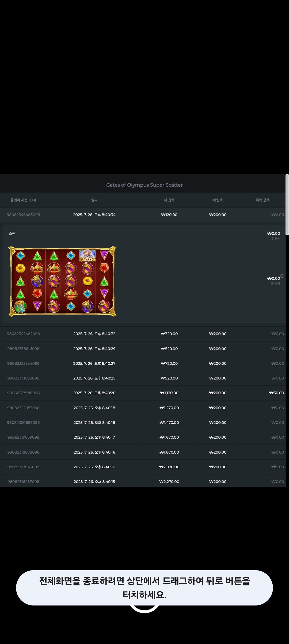289x644 pixels.
Task: Click the 날짜 column header
Action: tap(94, 200)
